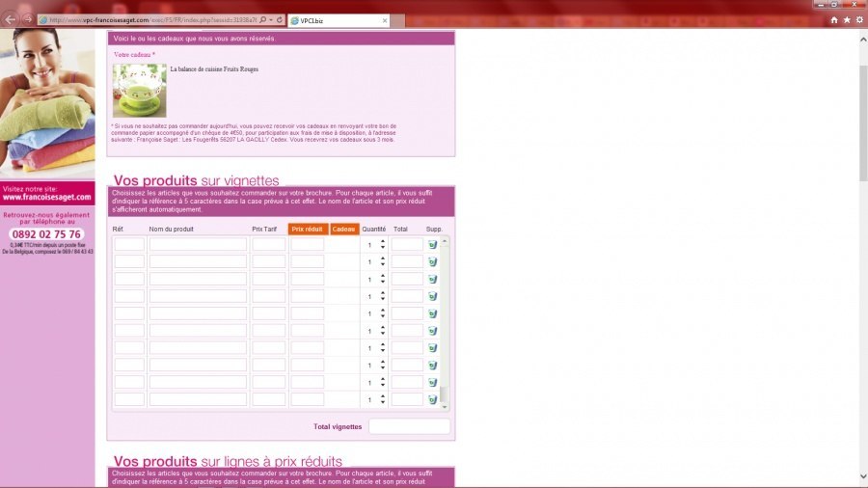Open the browser Tools gear icon
The width and height of the screenshot is (868, 488).
point(859,19)
